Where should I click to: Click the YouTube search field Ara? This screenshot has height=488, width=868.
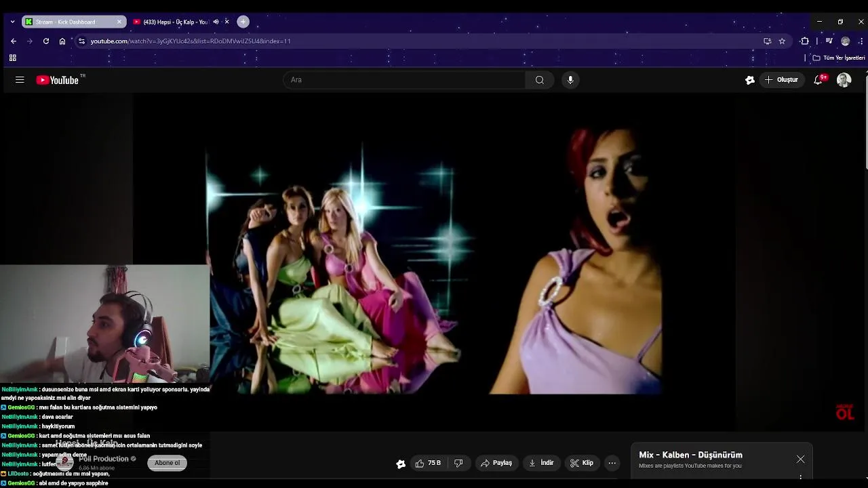tap(404, 80)
